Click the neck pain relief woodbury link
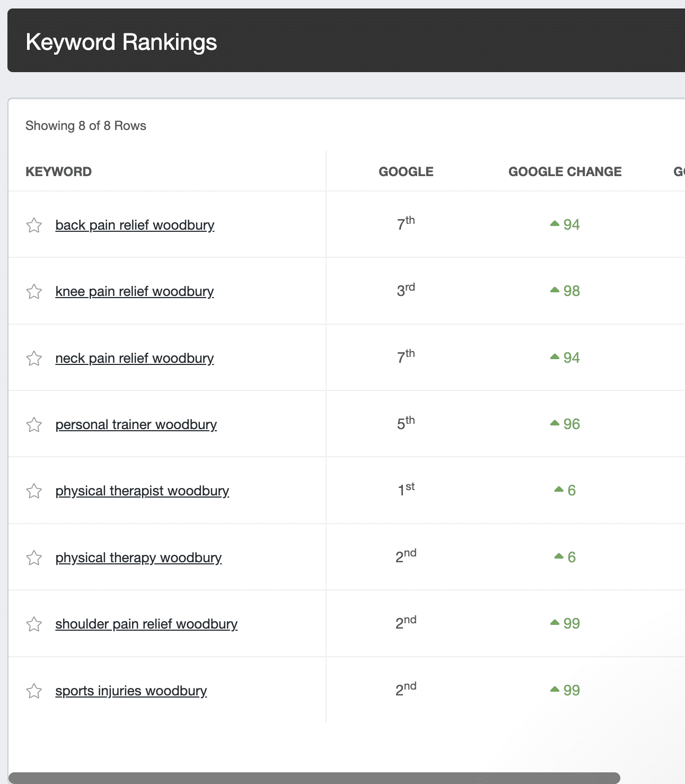This screenshot has height=784, width=685. (135, 359)
